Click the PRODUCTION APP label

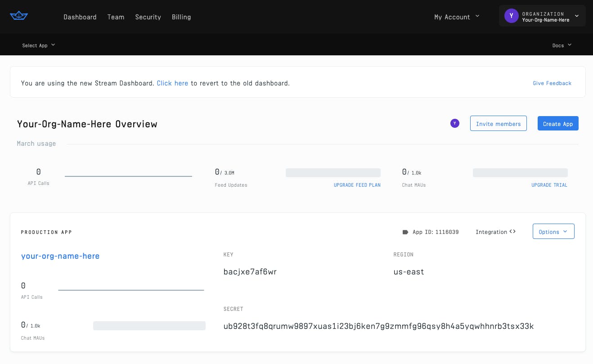46,232
